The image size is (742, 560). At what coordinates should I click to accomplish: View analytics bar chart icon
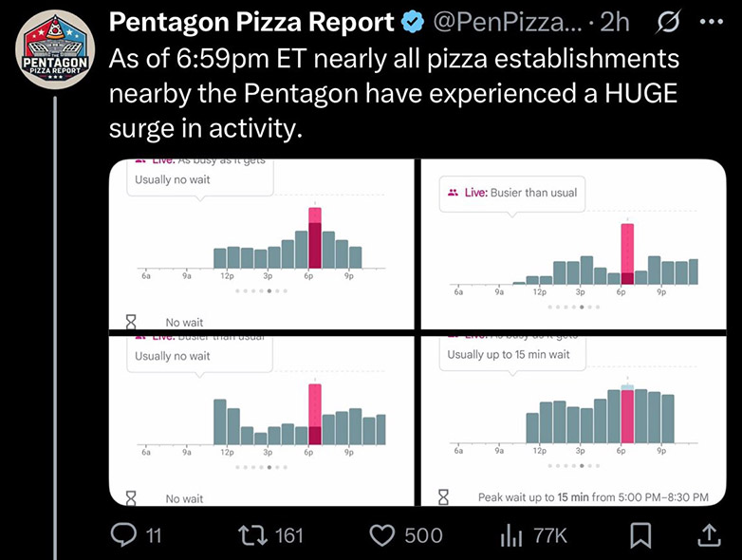coord(510,535)
